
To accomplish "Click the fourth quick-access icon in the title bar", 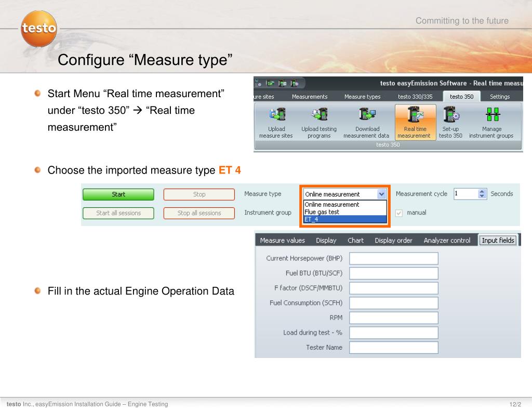I will (294, 83).
